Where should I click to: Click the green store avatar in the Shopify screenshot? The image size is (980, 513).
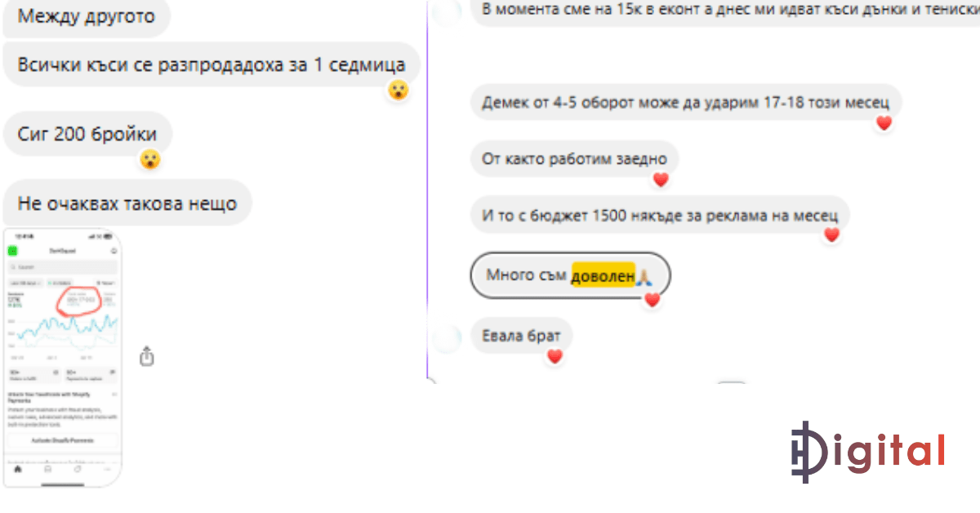(12, 251)
